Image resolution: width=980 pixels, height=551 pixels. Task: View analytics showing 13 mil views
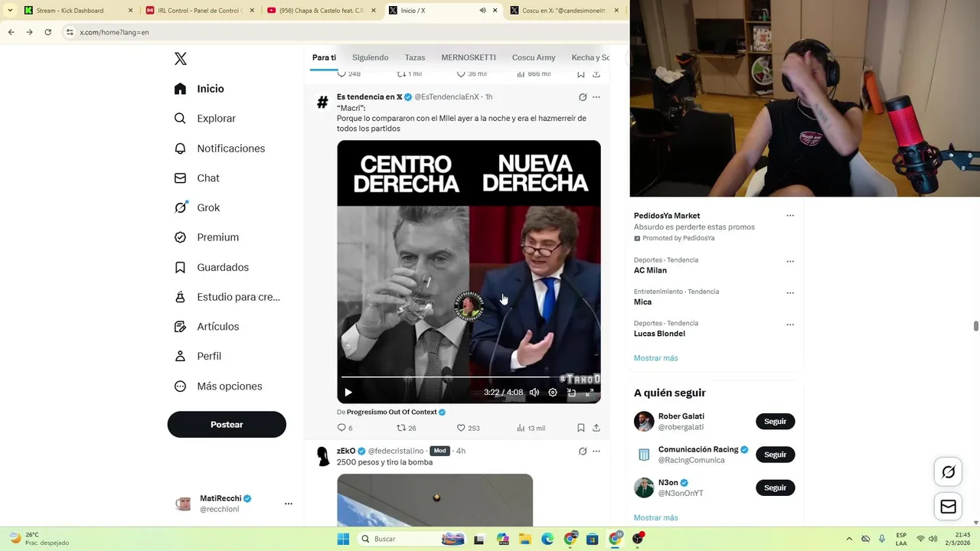[x=531, y=428]
